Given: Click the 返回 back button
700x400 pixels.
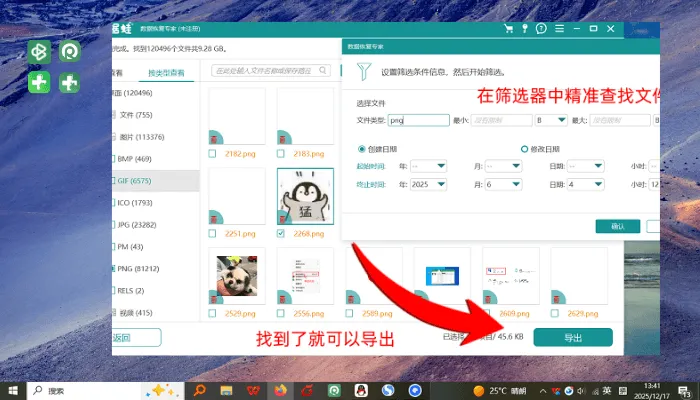Looking at the screenshot, I should coord(136,338).
